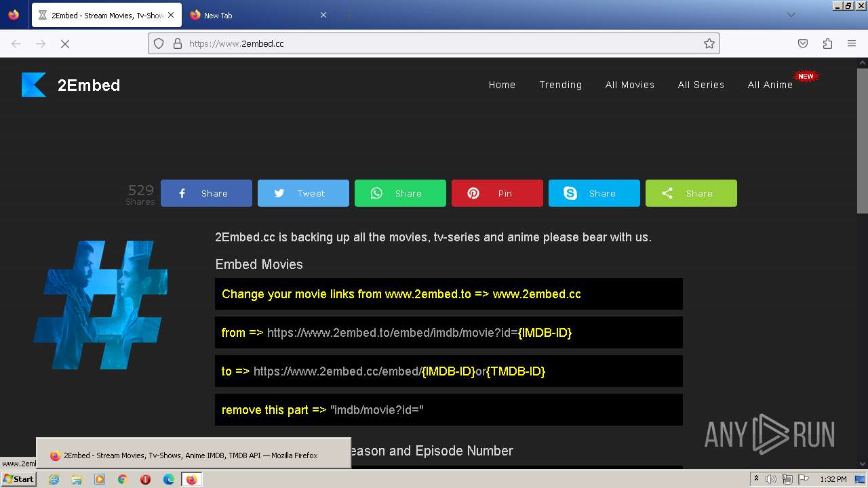Click the hashtag movie poster image
The width and height of the screenshot is (868, 488).
tap(100, 305)
